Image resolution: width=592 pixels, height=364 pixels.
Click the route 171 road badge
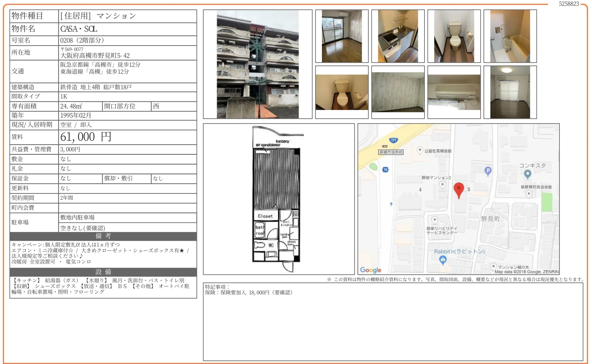tap(393, 140)
